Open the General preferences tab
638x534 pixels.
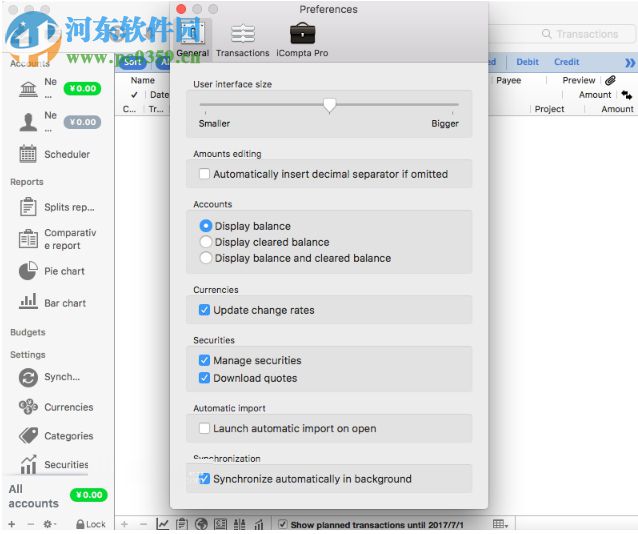[x=192, y=40]
